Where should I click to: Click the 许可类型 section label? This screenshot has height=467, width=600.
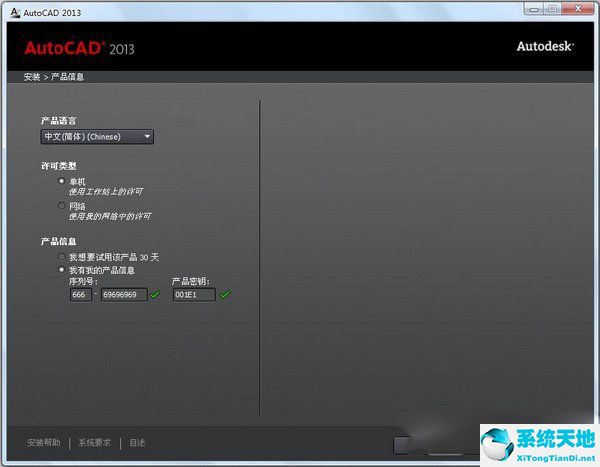point(59,166)
